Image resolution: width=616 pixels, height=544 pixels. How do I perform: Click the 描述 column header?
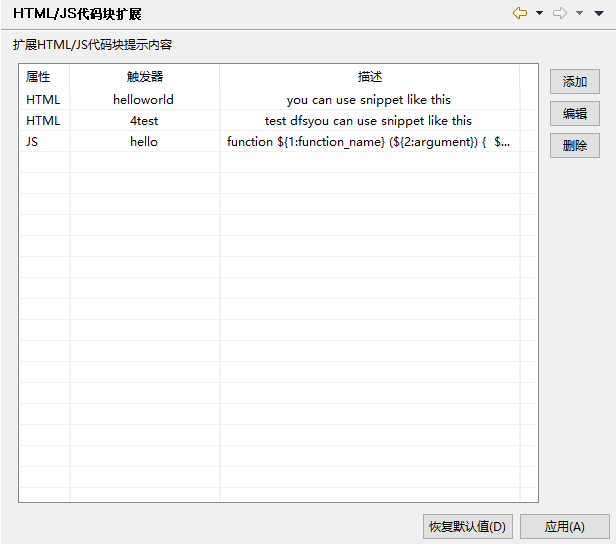(x=369, y=77)
